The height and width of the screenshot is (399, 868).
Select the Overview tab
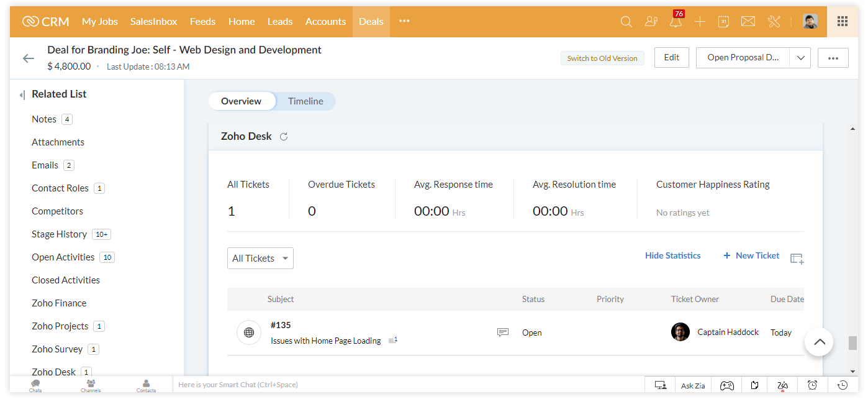click(242, 101)
